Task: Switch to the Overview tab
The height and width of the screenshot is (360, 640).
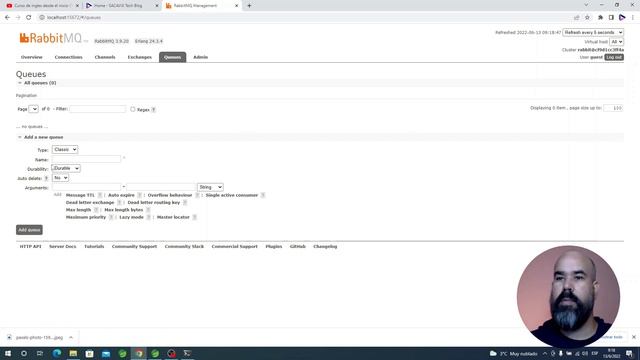Action: 31,57
